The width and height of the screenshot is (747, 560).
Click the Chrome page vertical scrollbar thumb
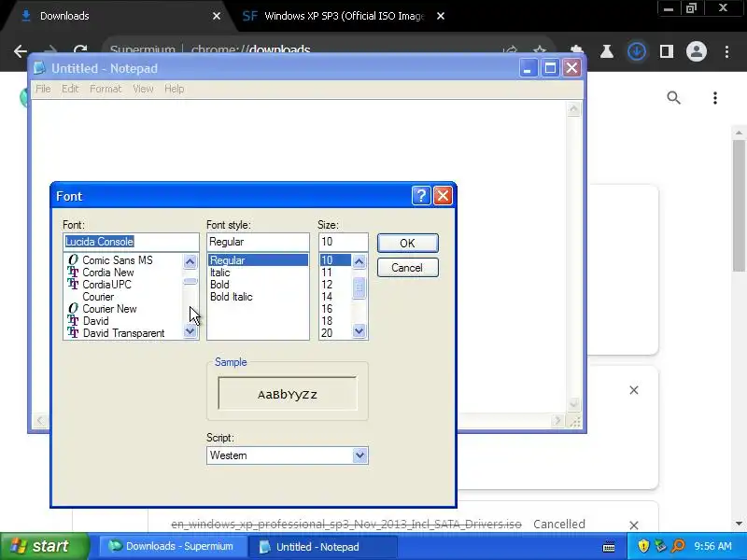coord(739,204)
